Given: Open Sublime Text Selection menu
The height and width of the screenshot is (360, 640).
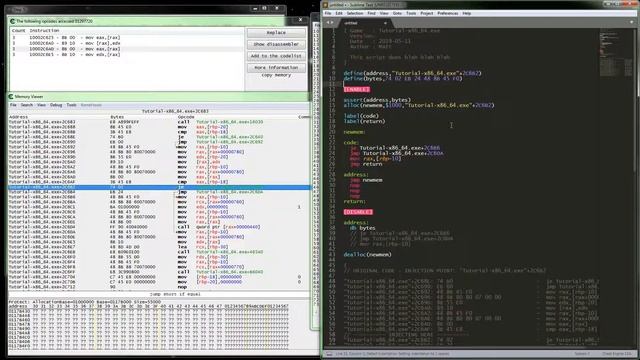Looking at the screenshot, I should click(355, 13).
